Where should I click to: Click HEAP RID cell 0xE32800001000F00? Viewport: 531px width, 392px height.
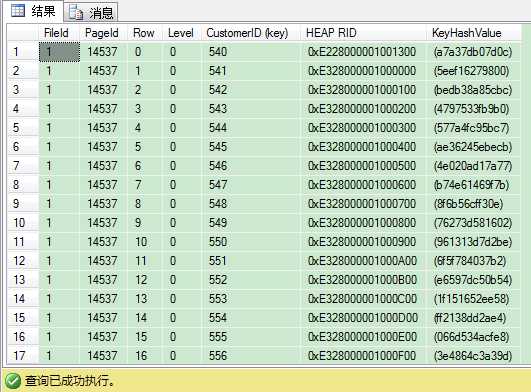pos(362,355)
